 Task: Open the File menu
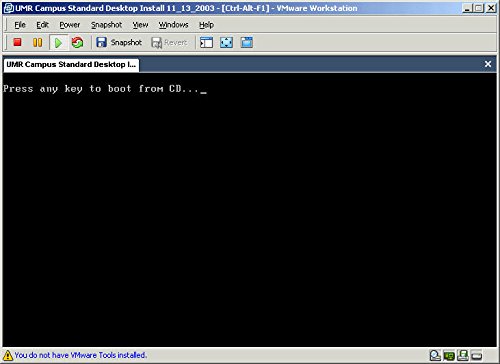coord(20,25)
